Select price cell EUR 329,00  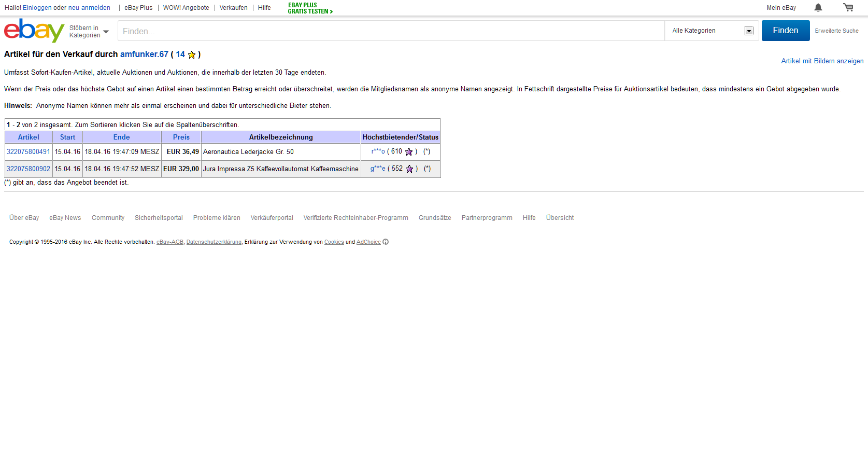click(x=181, y=169)
